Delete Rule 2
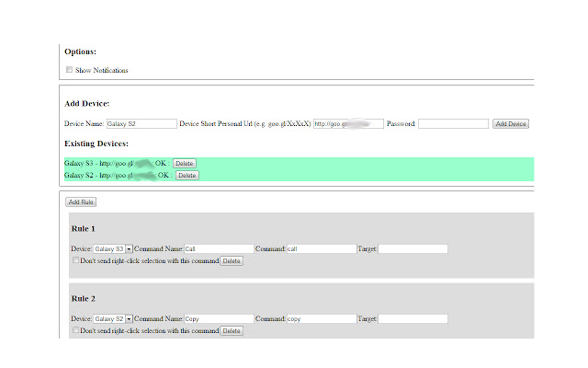This screenshot has width=588, height=368. coord(232,331)
